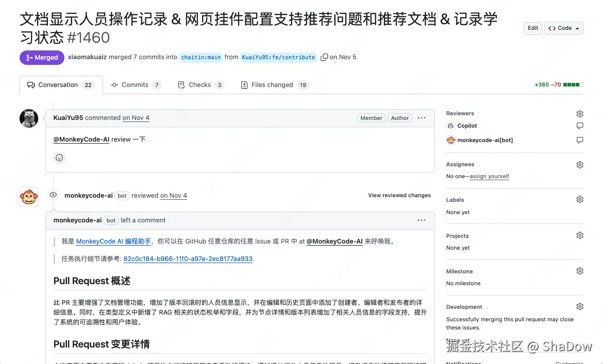Click the purple Merged status badge
This screenshot has width=603, height=364.
(42, 58)
